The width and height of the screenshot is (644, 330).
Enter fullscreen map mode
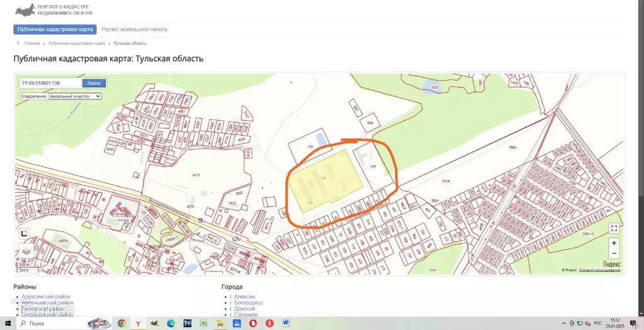614,228
